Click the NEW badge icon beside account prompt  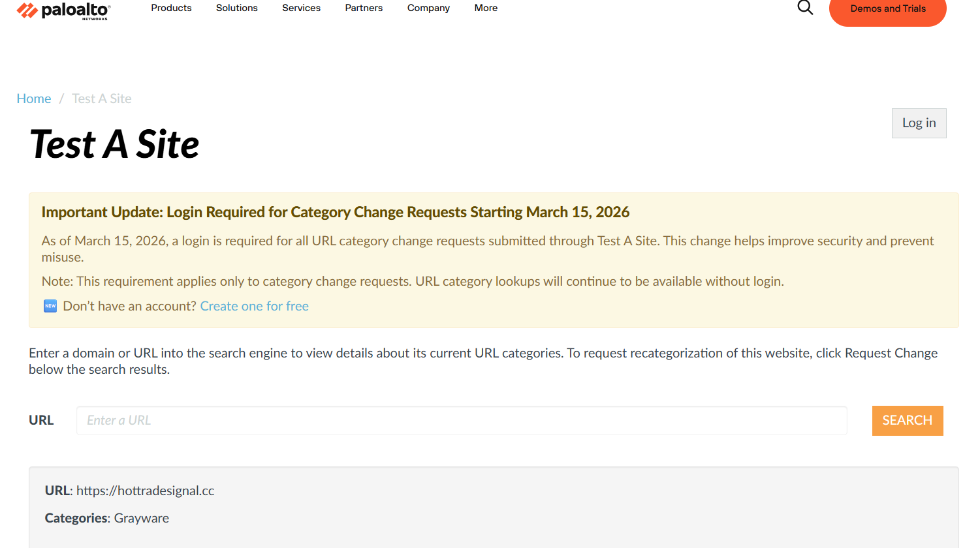click(50, 306)
